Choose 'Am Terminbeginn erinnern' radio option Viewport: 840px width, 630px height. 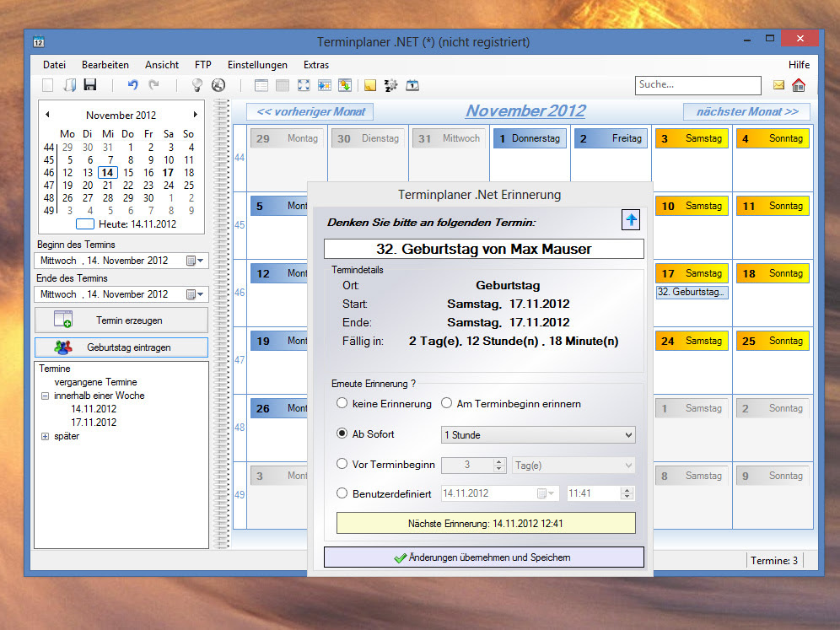447,404
